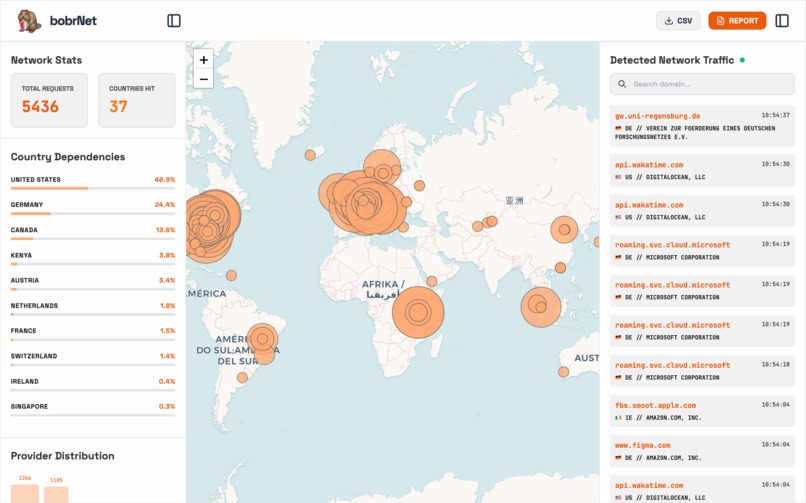Click the Ireland flag on fbs.smoot.apple.com entry

point(618,418)
